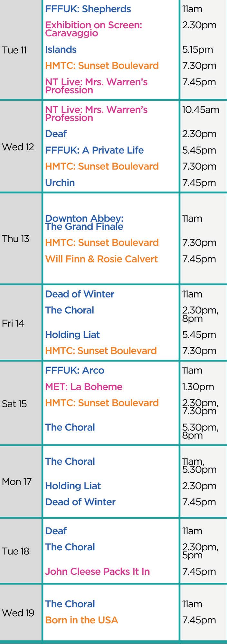Image resolution: width=227 pixels, height=644 pixels.
Task: Open the Islands film listing
Action: (x=61, y=50)
